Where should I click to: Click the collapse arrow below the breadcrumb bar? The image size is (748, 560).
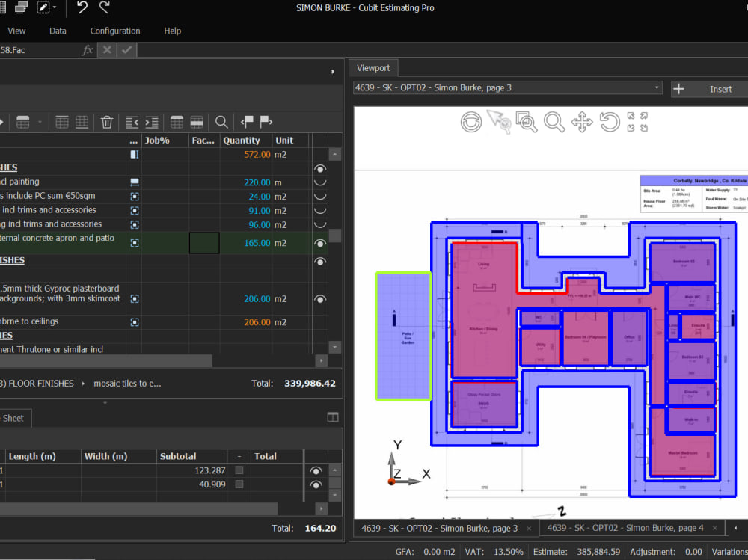105,403
